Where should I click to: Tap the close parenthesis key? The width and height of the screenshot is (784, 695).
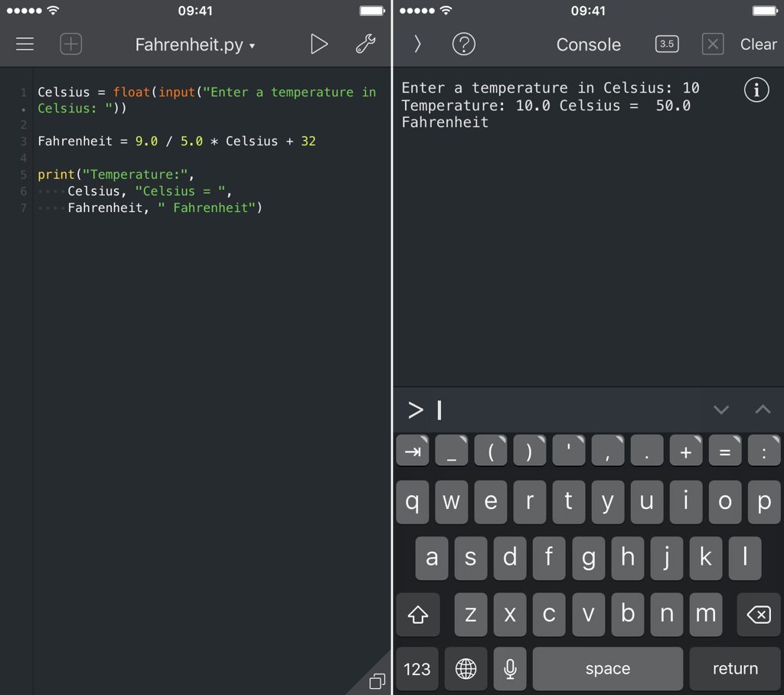(530, 451)
